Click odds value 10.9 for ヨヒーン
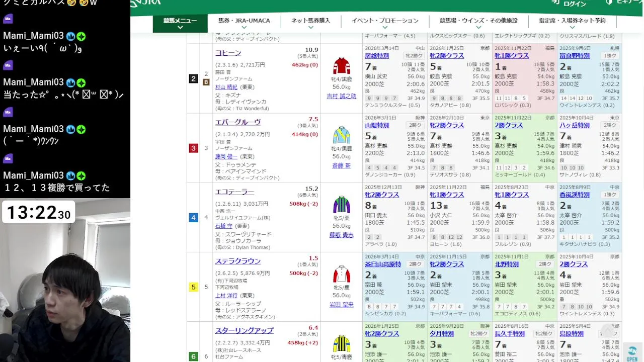 point(311,50)
